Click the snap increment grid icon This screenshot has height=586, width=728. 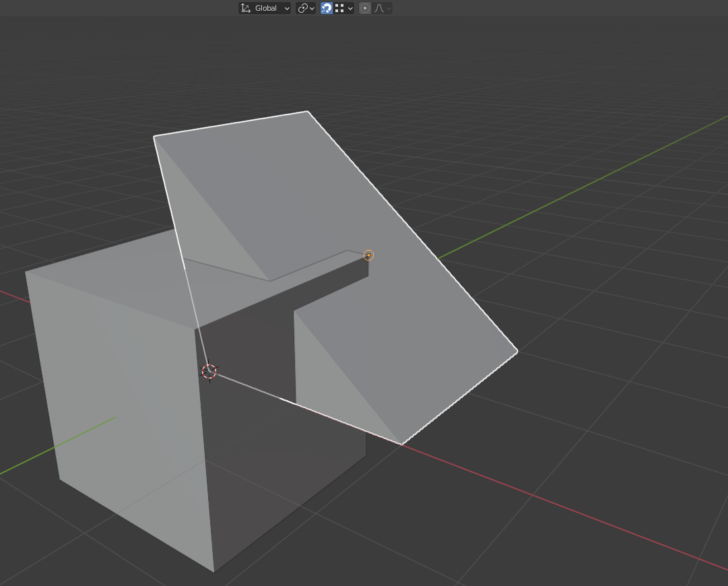pyautogui.click(x=339, y=8)
